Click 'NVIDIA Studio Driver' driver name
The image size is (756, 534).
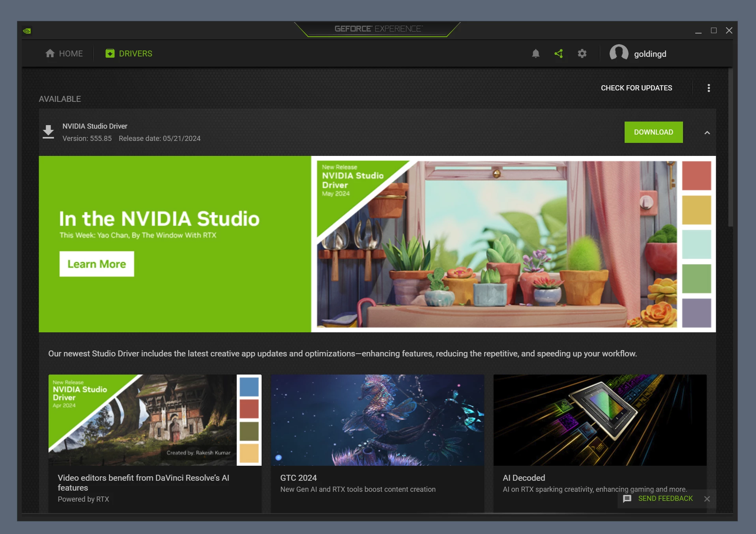pyautogui.click(x=95, y=126)
